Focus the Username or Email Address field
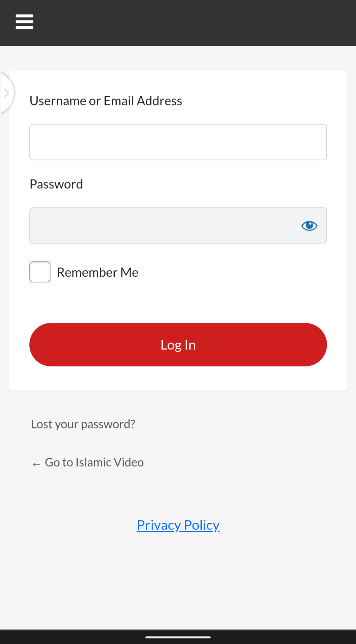This screenshot has height=644, width=356. [178, 142]
